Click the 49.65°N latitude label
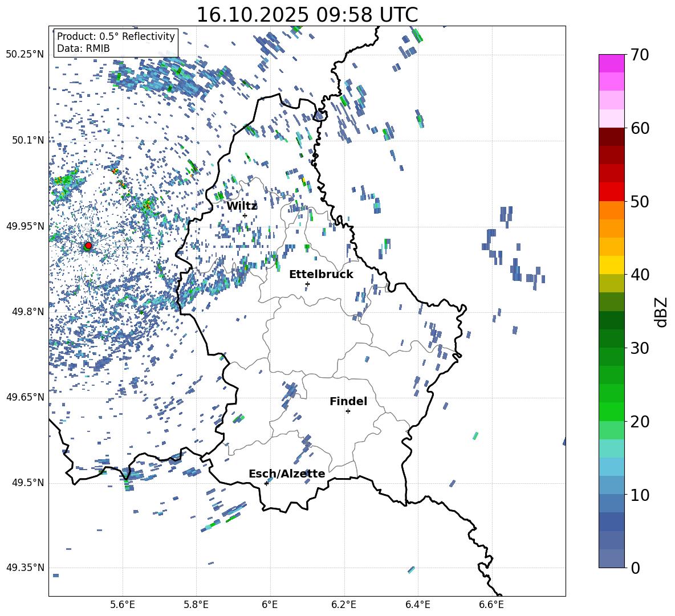 point(25,397)
